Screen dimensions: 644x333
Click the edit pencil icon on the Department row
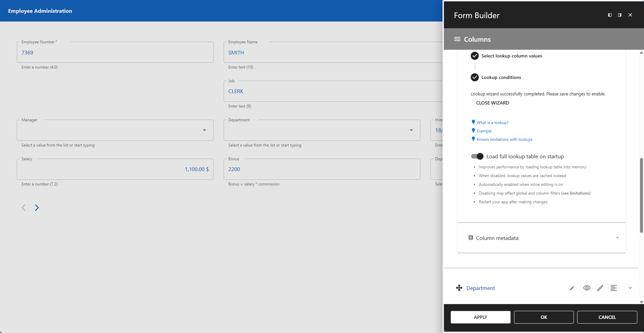[x=600, y=288]
